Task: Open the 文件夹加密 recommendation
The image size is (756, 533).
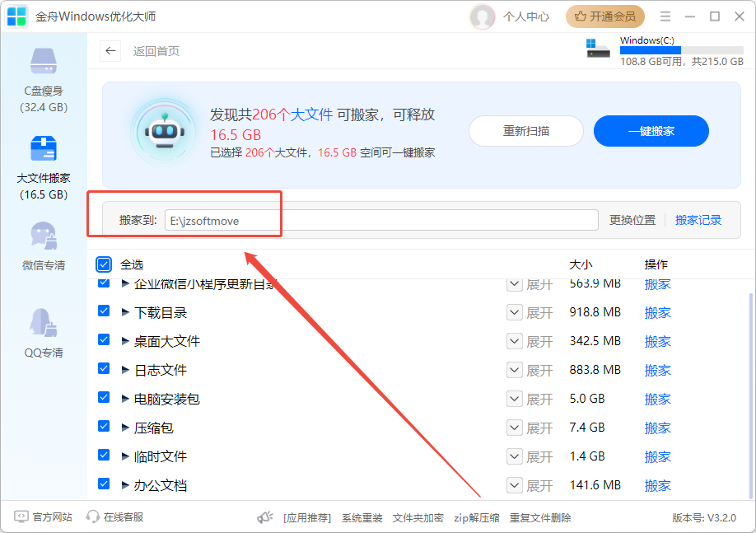Action: tap(418, 518)
